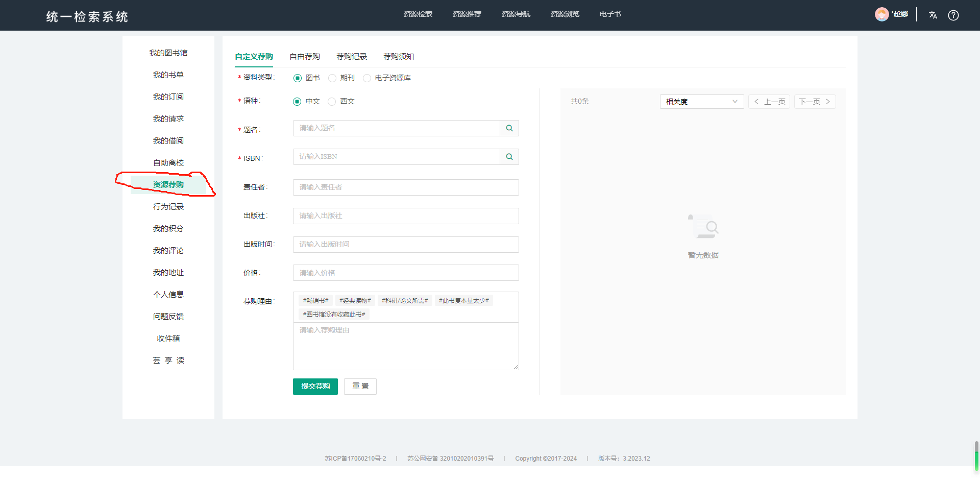
Task: Expand the 相关度 sort dropdown
Action: 701,102
